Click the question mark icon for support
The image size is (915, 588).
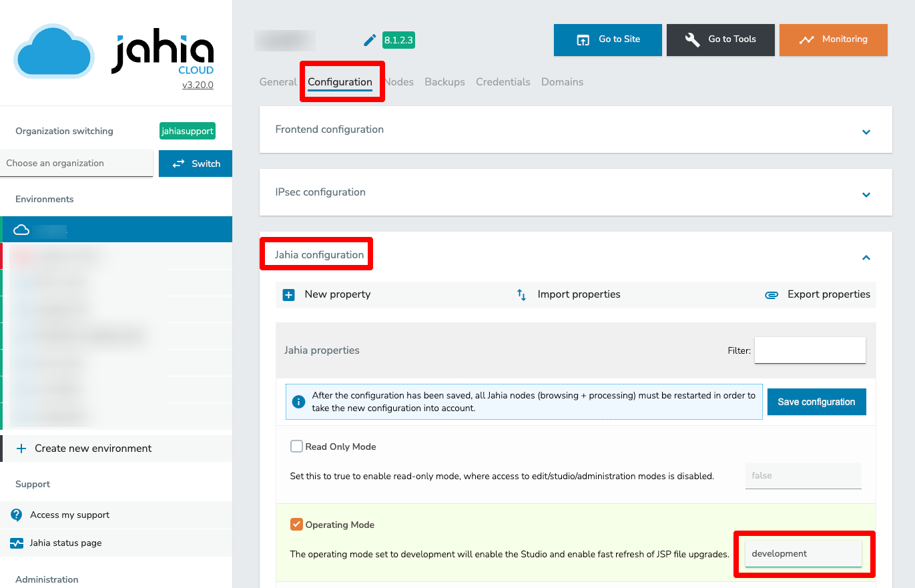17,515
